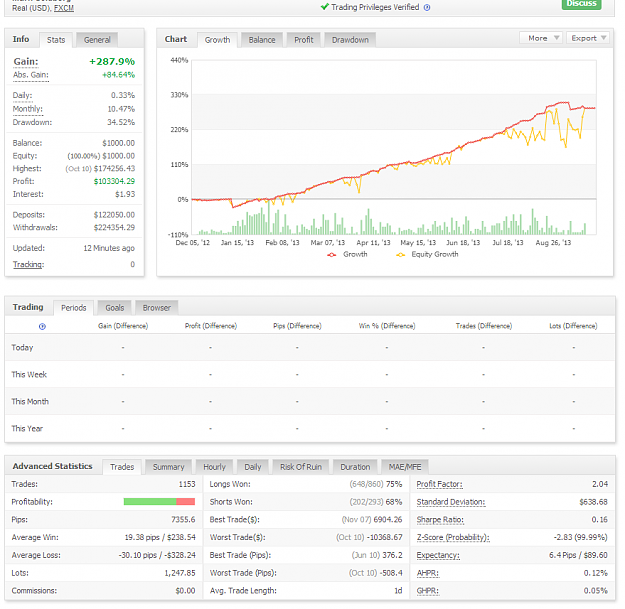Screen dimensions: 625x609
Task: Click the Lots (Difference) column header
Action: [573, 326]
